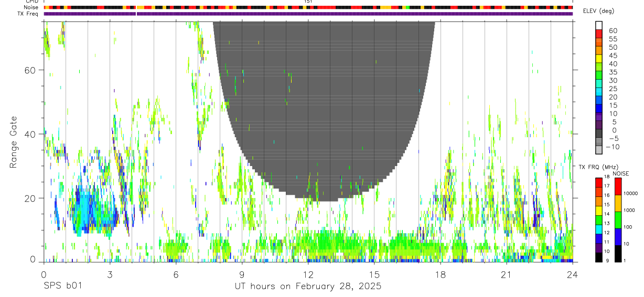Select the 45 label on ELEV colorbar
Viewport: 644px width, 297px height.
coord(612,55)
